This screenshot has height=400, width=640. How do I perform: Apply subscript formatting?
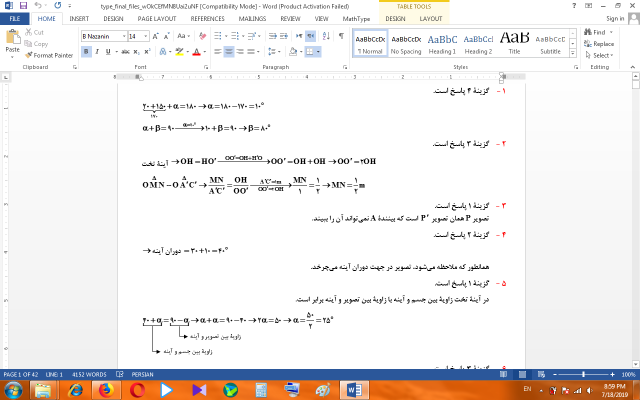(136, 52)
